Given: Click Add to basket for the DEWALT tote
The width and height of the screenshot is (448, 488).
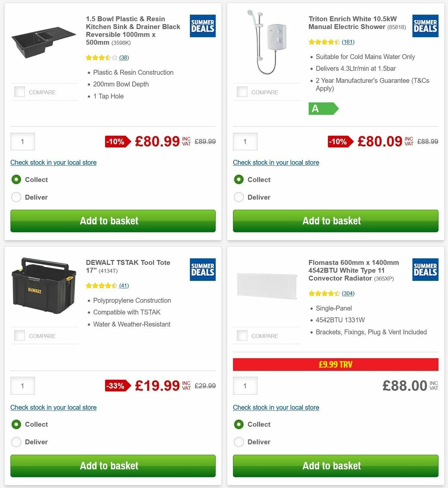Looking at the screenshot, I should (x=112, y=466).
